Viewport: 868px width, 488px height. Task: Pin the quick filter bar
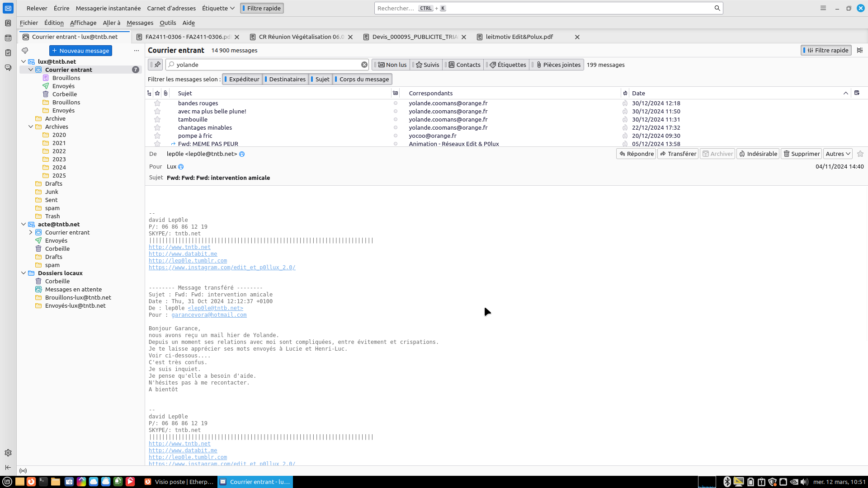tap(157, 65)
